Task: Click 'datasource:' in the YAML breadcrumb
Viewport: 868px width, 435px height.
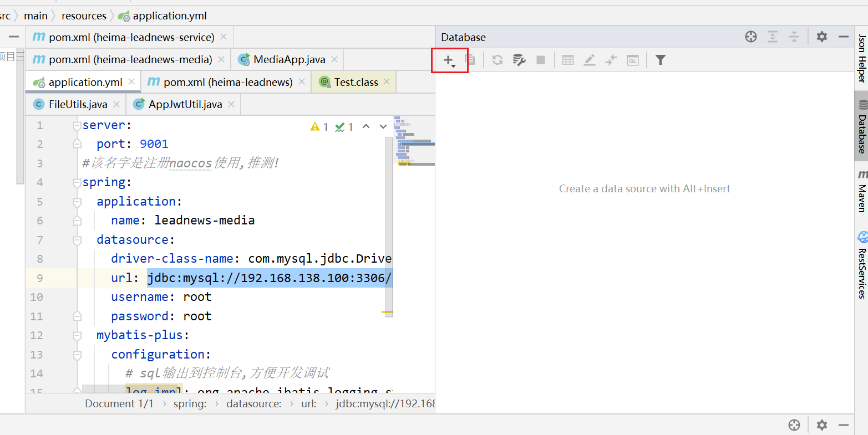Action: pos(254,403)
